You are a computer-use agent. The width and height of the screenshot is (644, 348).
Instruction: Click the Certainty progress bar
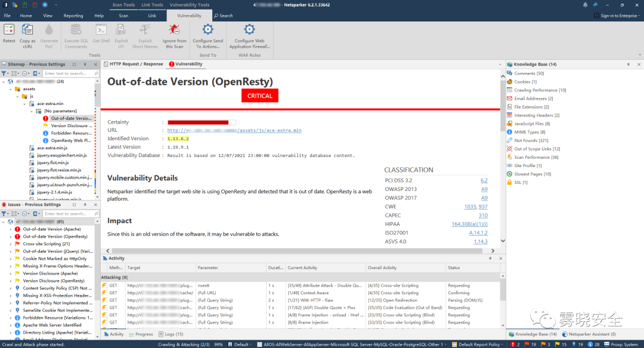point(202,122)
